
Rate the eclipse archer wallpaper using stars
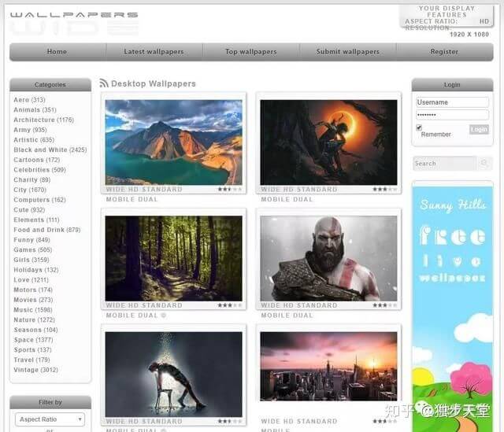pyautogui.click(x=385, y=189)
